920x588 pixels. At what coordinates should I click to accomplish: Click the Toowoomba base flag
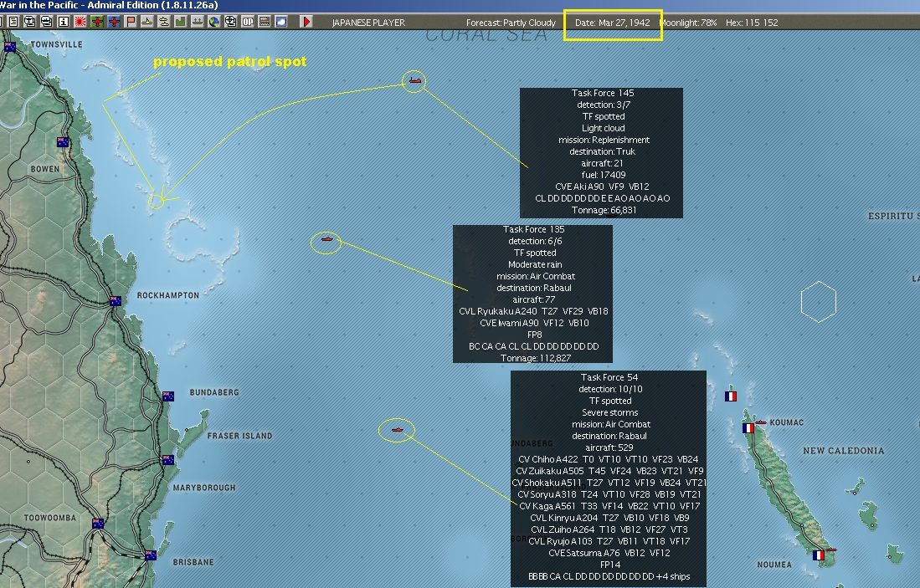[x=98, y=524]
